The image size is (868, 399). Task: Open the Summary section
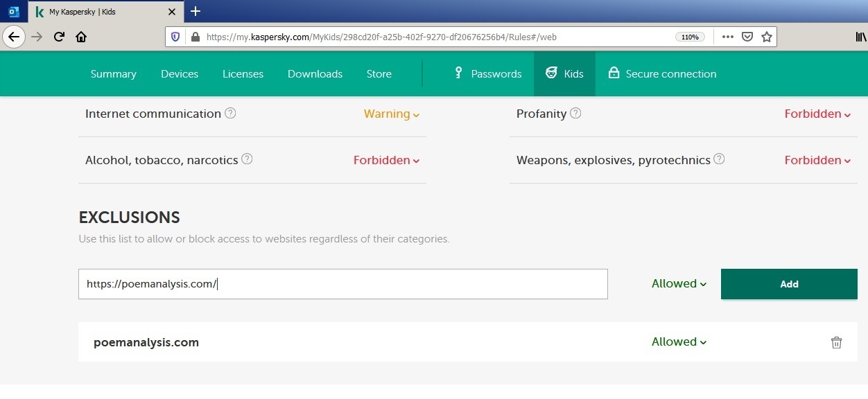pos(114,74)
